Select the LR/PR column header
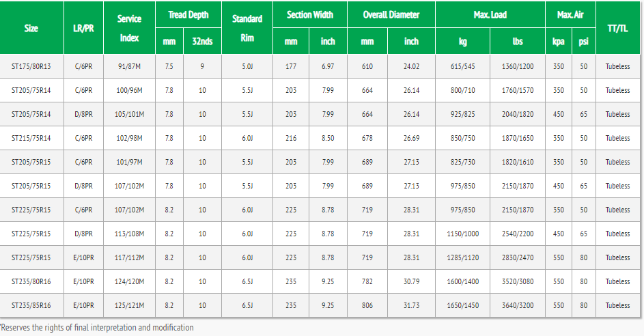This screenshot has width=644, height=336. tap(83, 28)
